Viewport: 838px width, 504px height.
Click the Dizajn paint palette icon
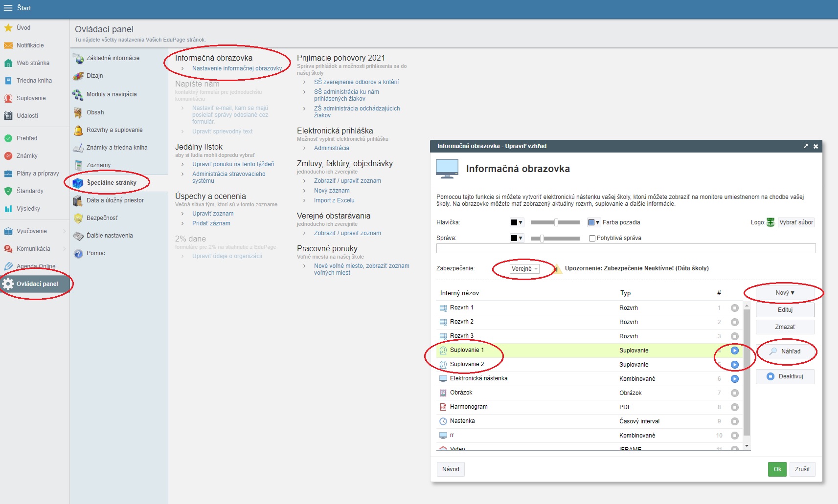click(x=78, y=76)
